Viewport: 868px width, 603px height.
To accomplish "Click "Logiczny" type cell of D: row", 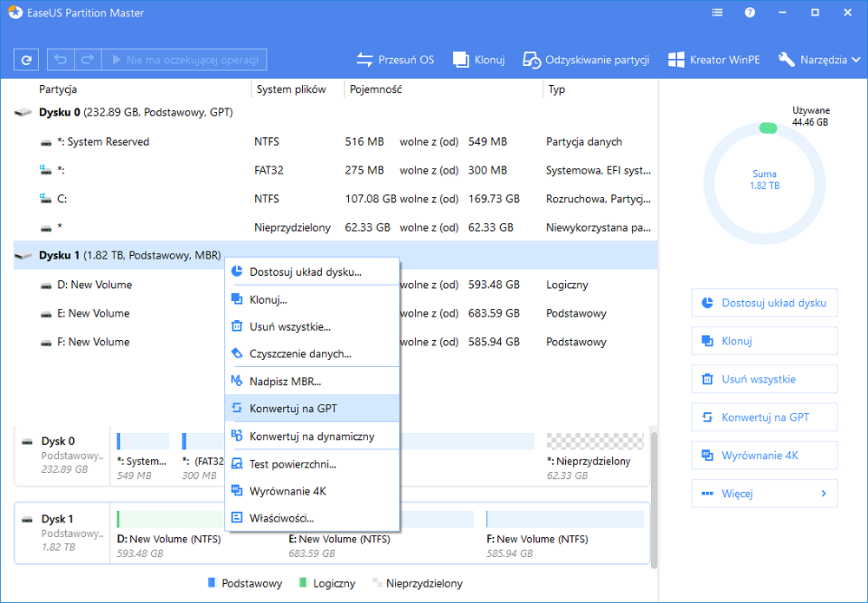I will (567, 285).
